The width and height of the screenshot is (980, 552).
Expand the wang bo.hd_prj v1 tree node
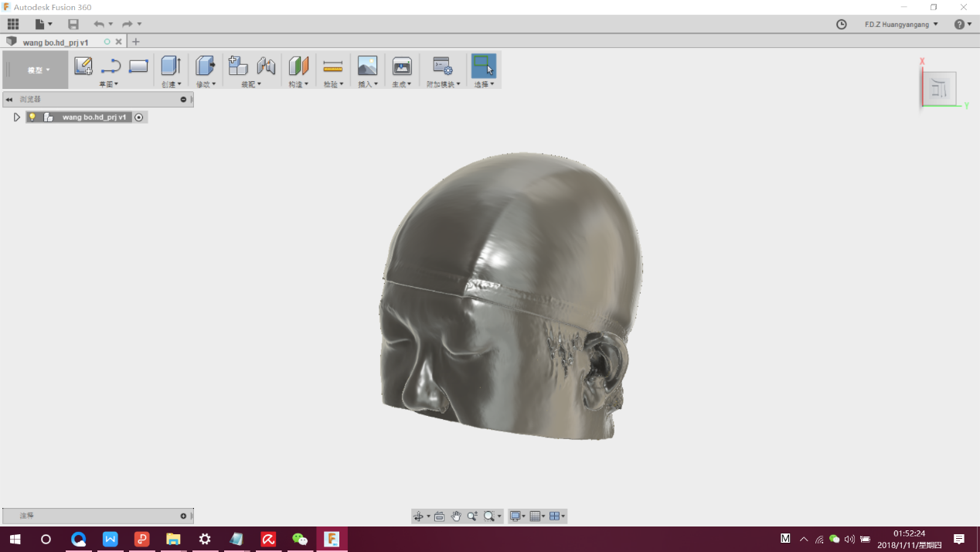pos(17,118)
